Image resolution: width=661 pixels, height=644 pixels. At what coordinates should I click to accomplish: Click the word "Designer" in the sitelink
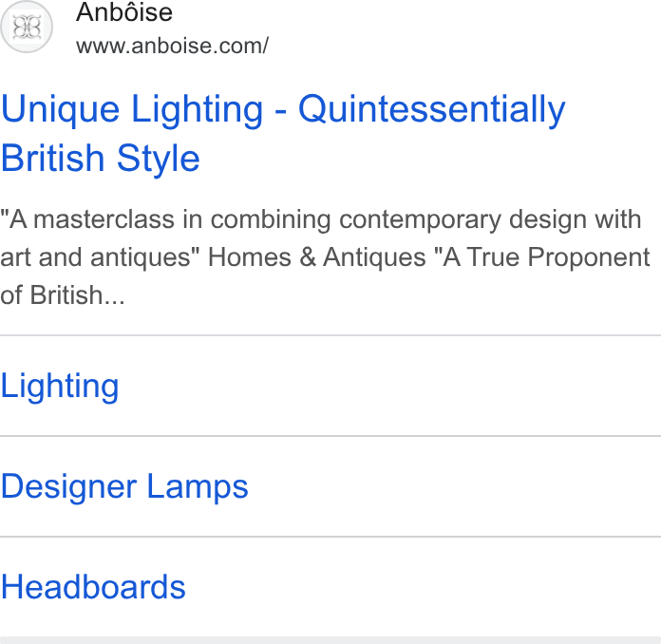point(68,486)
